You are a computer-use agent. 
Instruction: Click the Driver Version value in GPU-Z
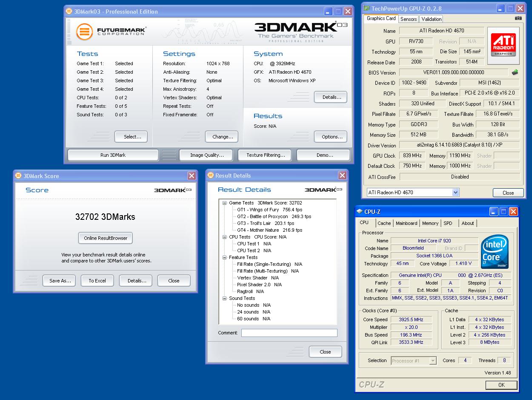coord(460,146)
